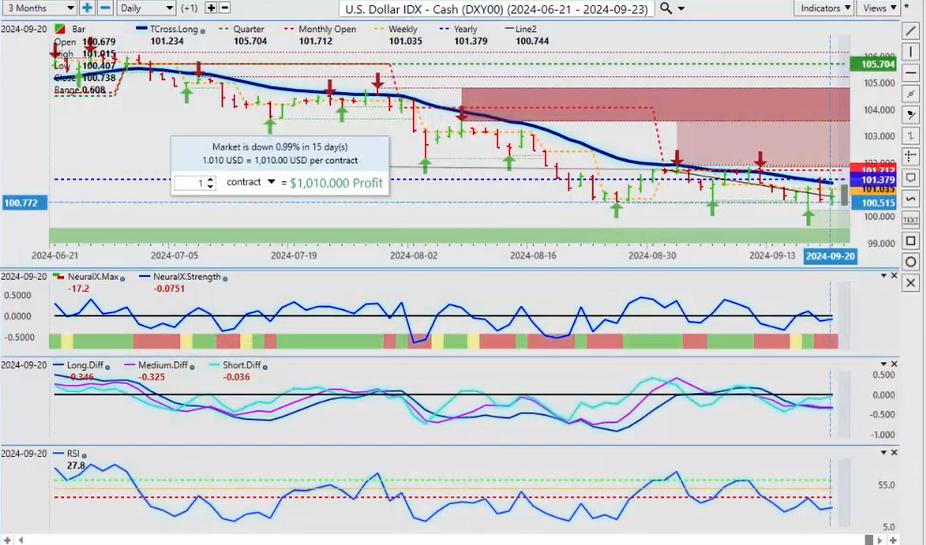Select the trend line drawing tool
Screen dimensions: 926x545
(x=911, y=30)
